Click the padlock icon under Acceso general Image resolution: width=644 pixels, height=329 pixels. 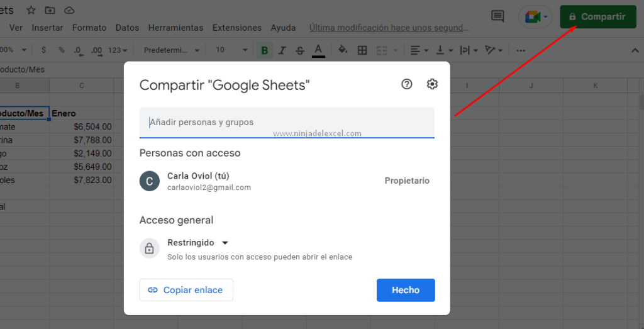(150, 248)
